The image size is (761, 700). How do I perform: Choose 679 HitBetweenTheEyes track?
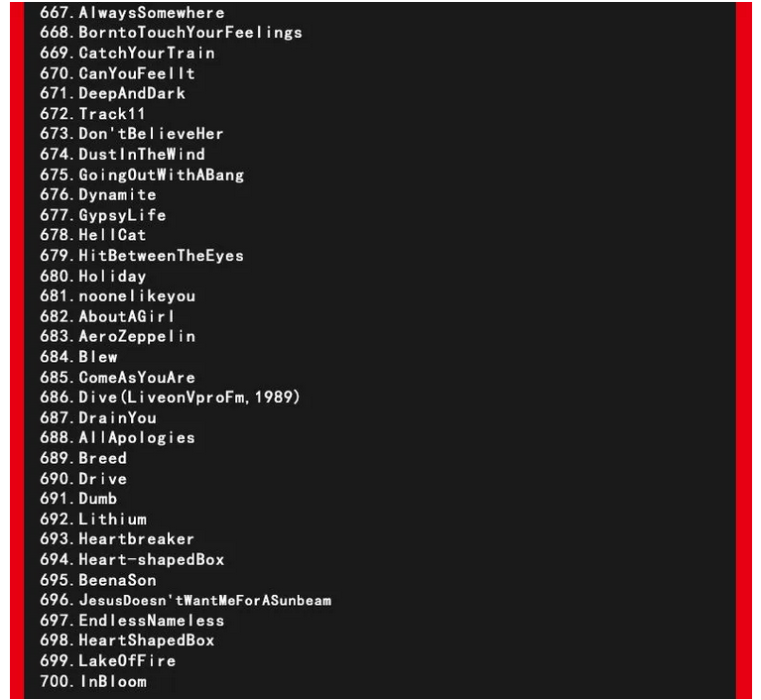142,256
